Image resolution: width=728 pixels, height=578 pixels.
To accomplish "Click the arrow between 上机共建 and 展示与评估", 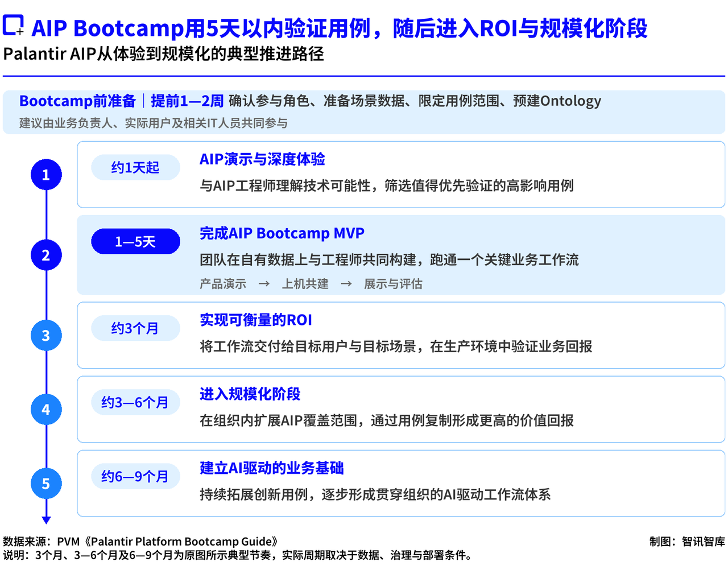I will click(346, 284).
